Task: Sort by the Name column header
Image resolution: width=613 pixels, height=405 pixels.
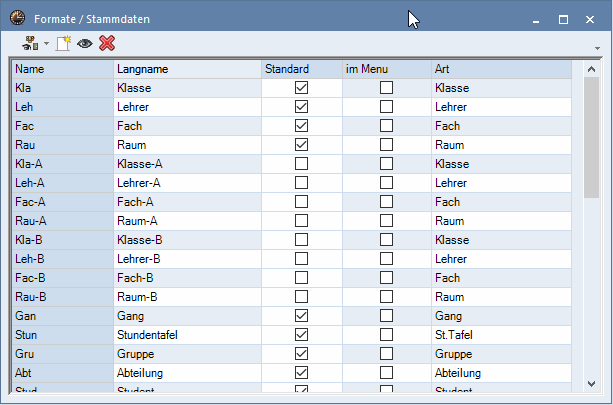Action: pos(62,69)
